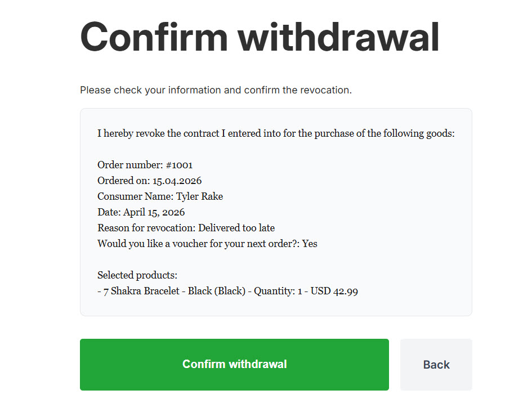Select the order number value #1001
The image size is (532, 408).
click(179, 165)
